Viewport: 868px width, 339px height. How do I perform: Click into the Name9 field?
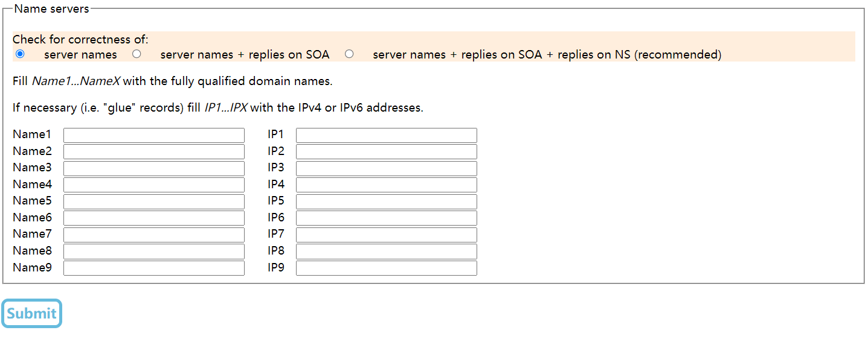pos(154,268)
